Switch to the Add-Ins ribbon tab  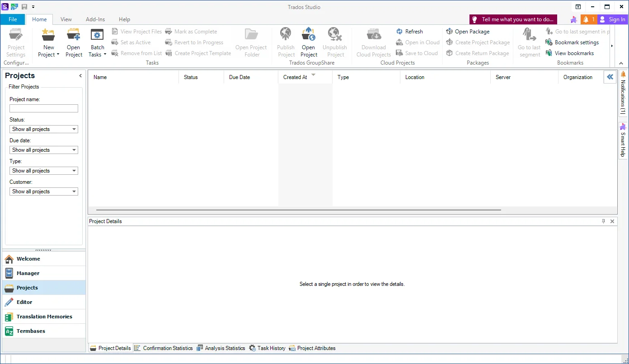[95, 19]
